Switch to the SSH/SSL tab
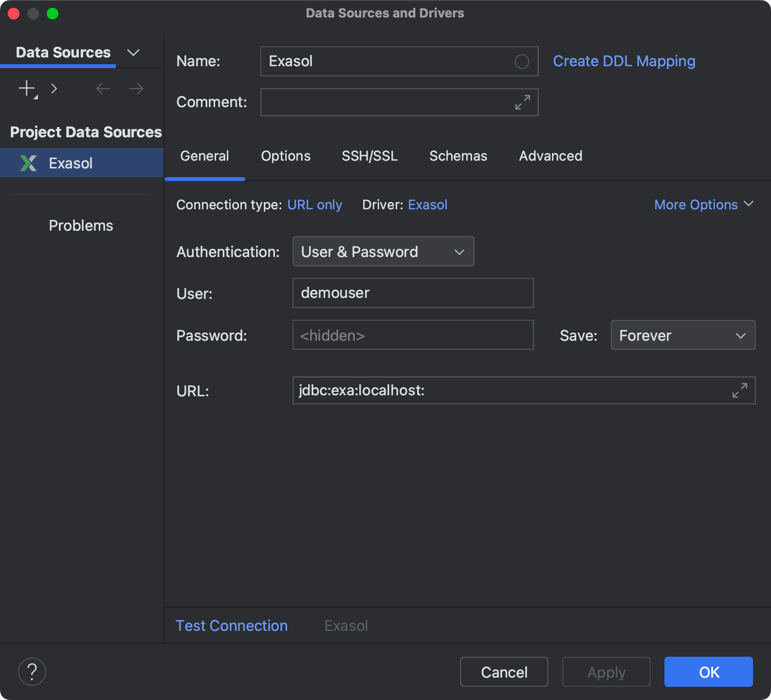771x700 pixels. coord(369,156)
